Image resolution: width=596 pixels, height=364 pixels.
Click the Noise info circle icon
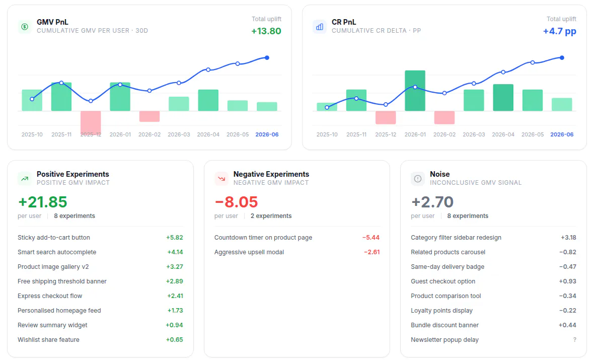click(418, 178)
